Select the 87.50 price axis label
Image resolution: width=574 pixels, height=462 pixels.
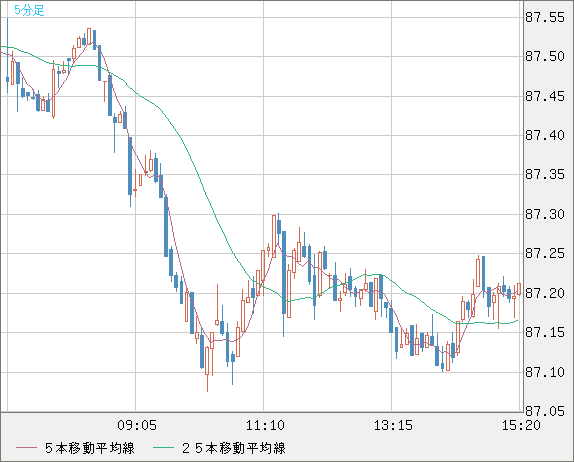tap(545, 56)
